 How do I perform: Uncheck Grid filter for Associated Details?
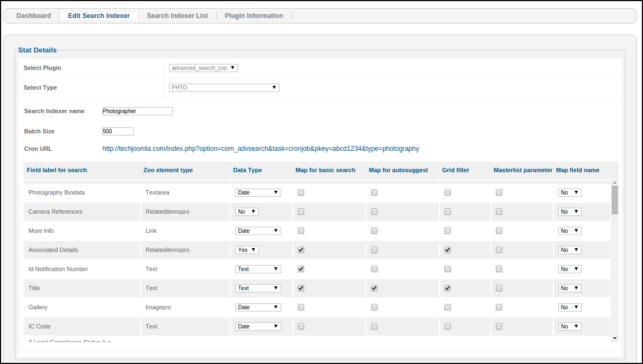click(x=448, y=250)
